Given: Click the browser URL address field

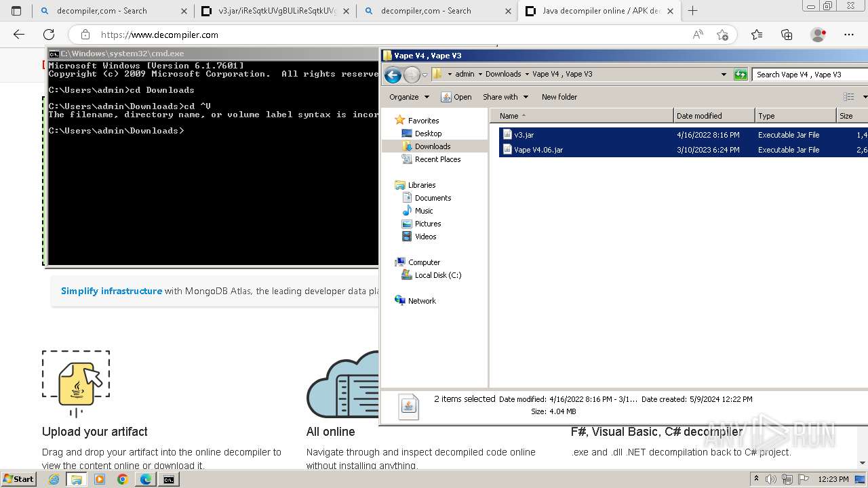Looking at the screenshot, I should (x=380, y=35).
